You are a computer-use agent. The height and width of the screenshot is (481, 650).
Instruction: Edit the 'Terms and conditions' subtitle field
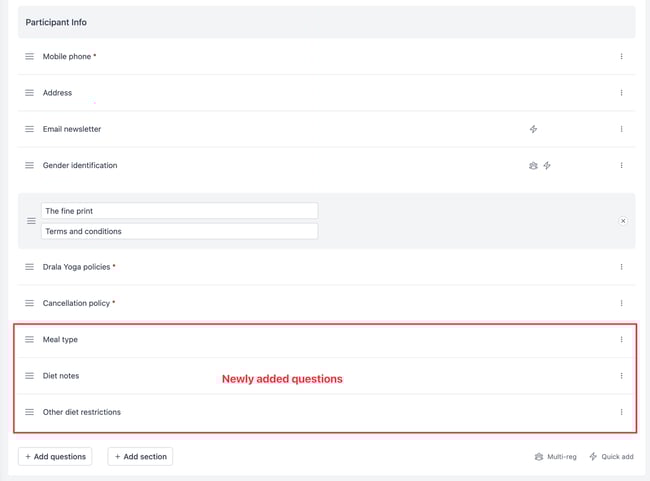[x=179, y=231]
